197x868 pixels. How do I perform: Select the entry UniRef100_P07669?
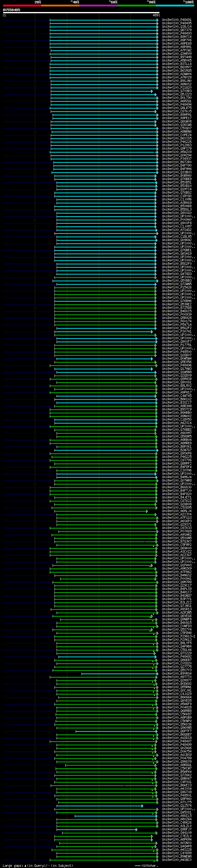pos(176,531)
